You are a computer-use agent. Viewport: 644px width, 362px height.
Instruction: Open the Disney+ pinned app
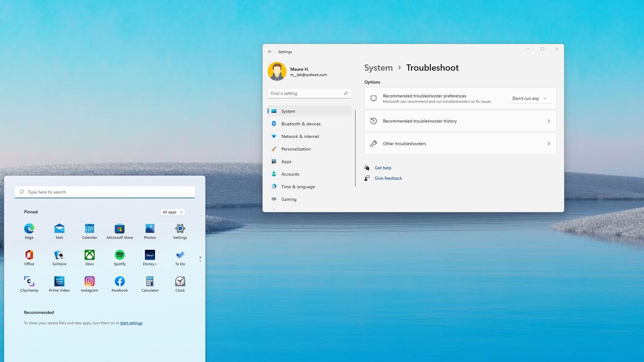pos(150,255)
